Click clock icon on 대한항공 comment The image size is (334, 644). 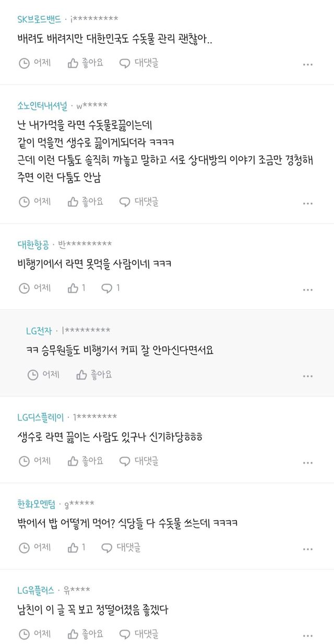(24, 288)
